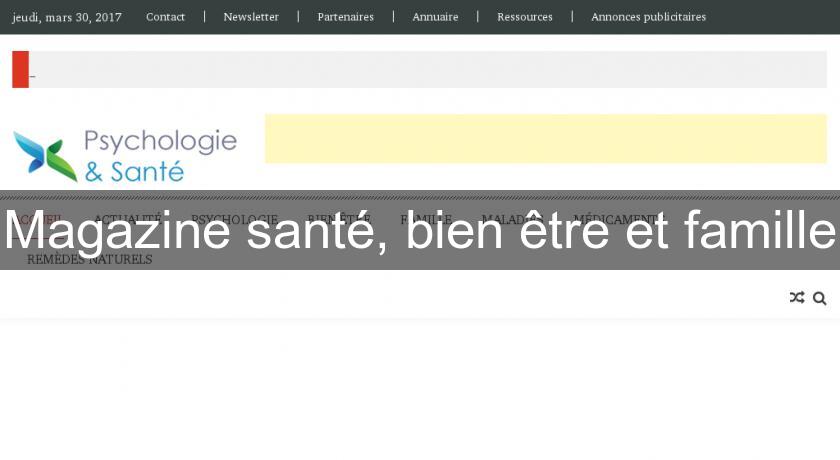Click the shuffle random article icon
Screen dimensions: 840x460
[797, 298]
